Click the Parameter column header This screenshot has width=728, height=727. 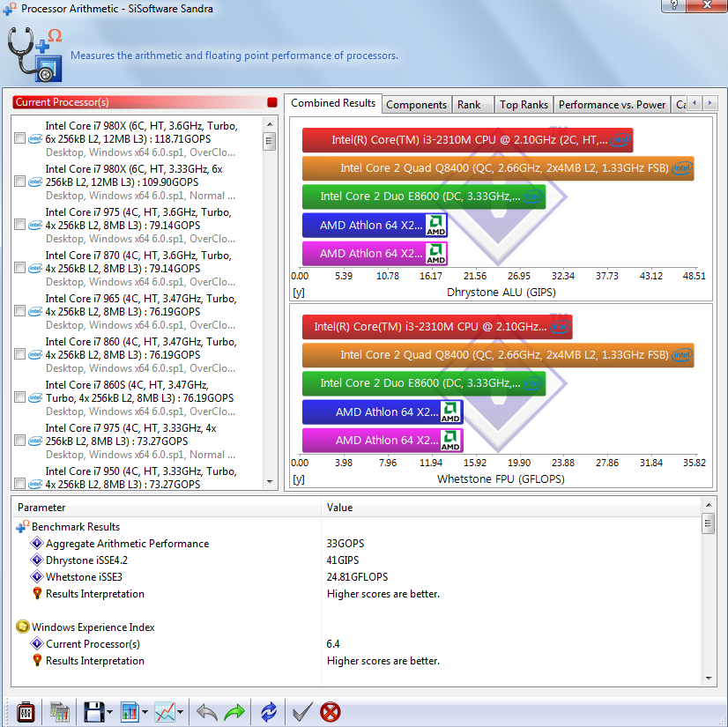167,508
